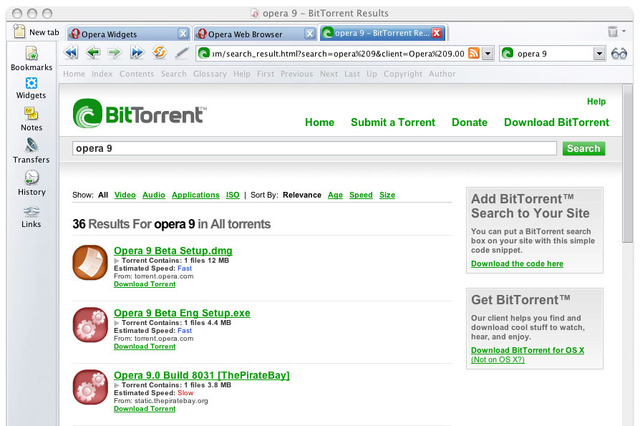Go back with the green Back arrow
The image size is (640, 426).
pos(93,53)
